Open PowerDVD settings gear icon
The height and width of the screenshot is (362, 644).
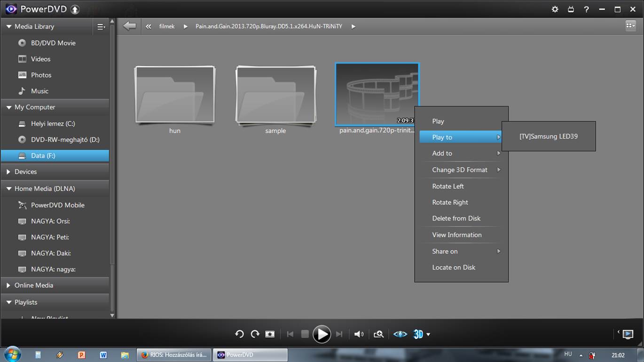[x=555, y=9]
